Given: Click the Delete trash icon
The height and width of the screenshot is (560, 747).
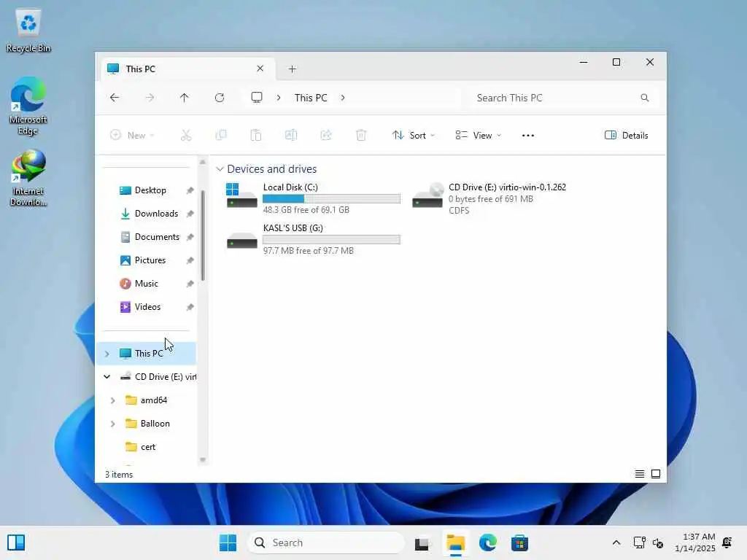Looking at the screenshot, I should [361, 135].
